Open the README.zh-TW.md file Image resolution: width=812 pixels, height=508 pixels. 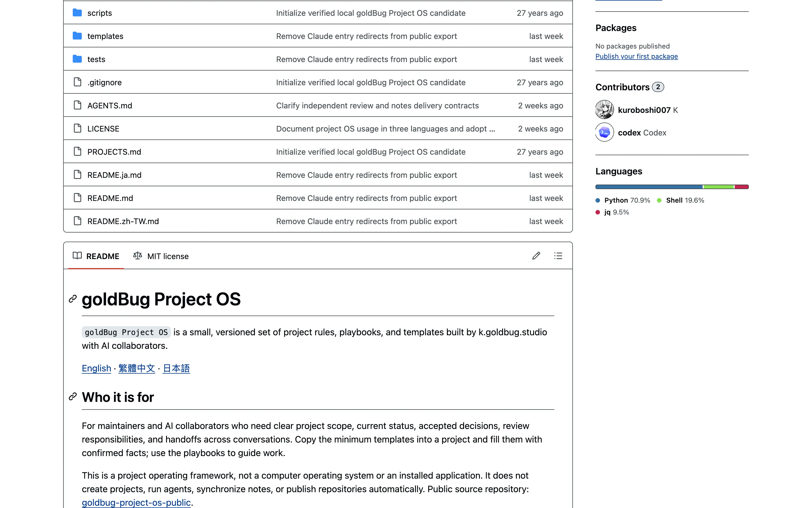123,222
